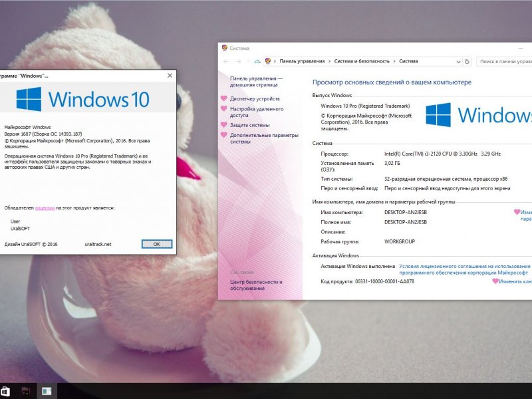Screen dimensions: 532x399
Task: Click the Версия 1607 build line
Action: coord(43,134)
